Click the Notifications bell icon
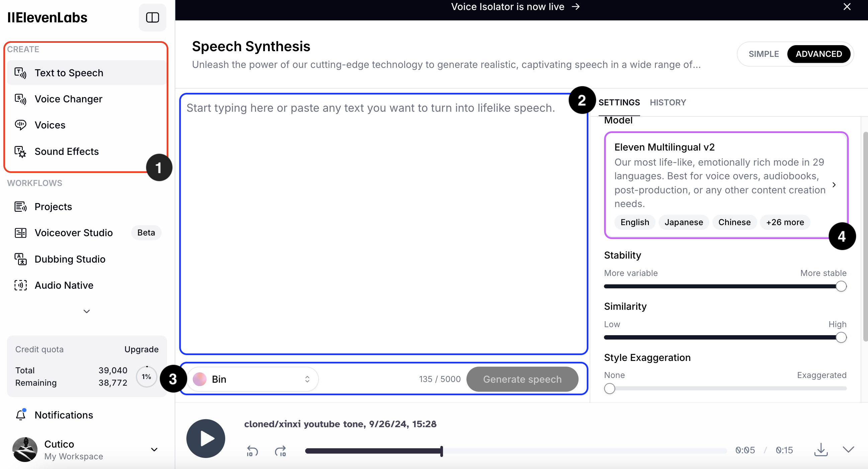This screenshot has height=469, width=868. (x=21, y=415)
